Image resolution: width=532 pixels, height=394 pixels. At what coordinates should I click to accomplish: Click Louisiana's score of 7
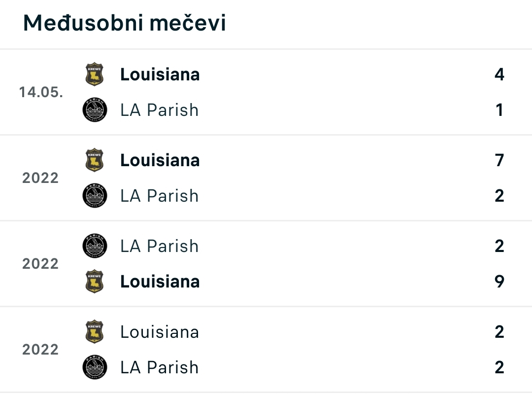point(499,160)
